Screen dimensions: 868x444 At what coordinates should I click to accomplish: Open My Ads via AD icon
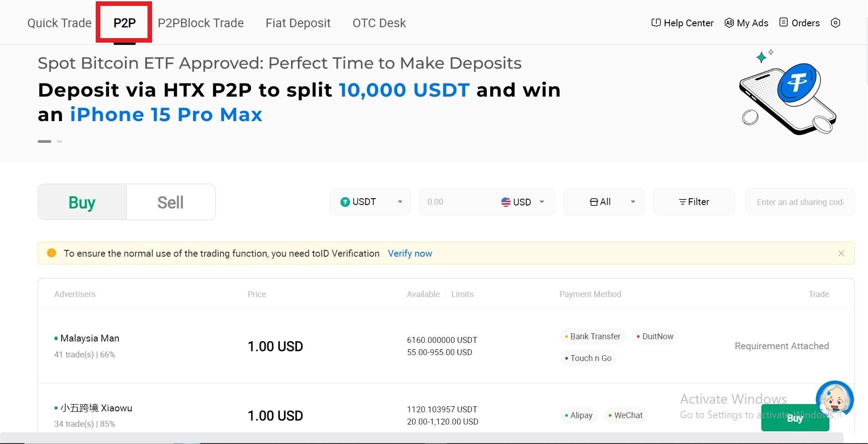pyautogui.click(x=729, y=23)
